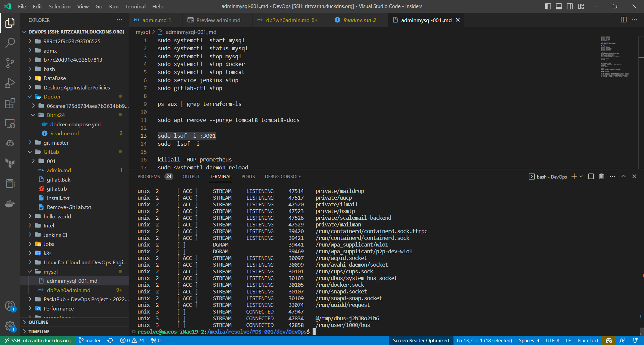
Task: Split the editor to the right
Action: coord(624,20)
